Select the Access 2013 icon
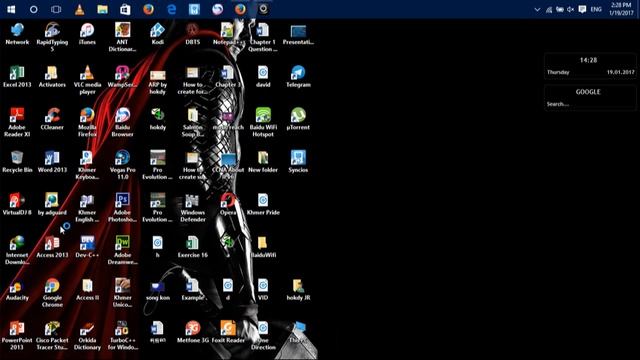Image resolution: width=640 pixels, height=360 pixels. (x=52, y=247)
